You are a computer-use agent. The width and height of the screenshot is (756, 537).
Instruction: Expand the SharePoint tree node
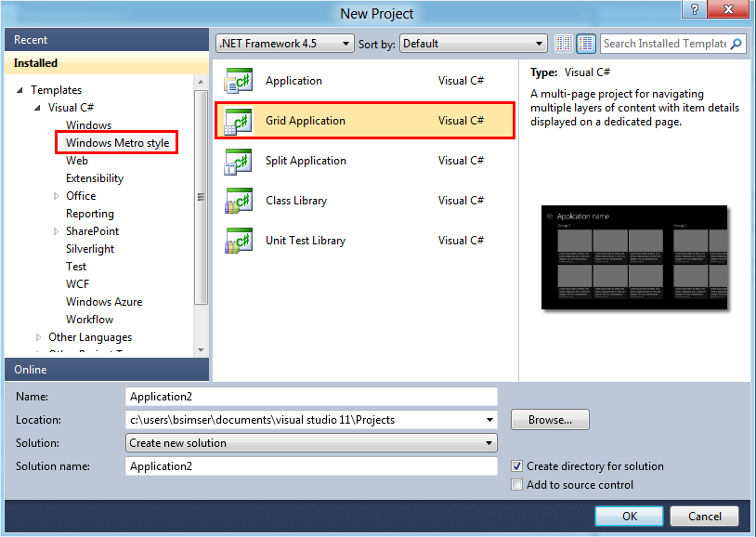(x=56, y=231)
